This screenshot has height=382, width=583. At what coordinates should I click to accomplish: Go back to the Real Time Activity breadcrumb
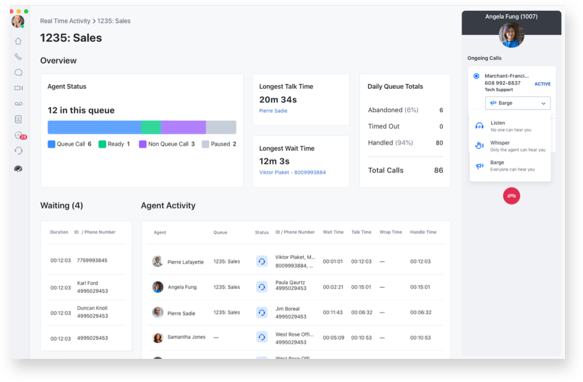[65, 21]
